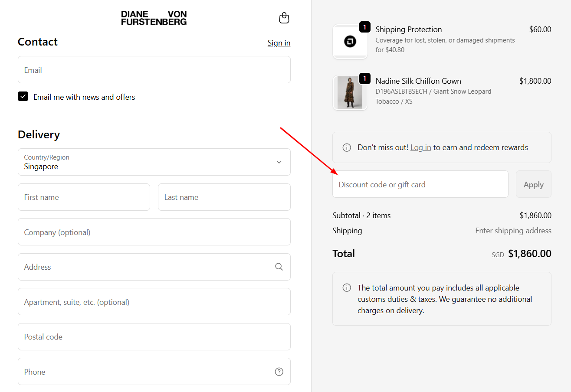Click the Postal code field
Viewport: 571px width, 392px height.
pos(154,337)
